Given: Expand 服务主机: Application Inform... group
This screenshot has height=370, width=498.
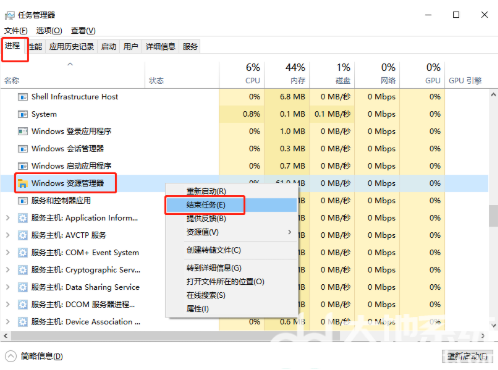Looking at the screenshot, I should (x=8, y=218).
